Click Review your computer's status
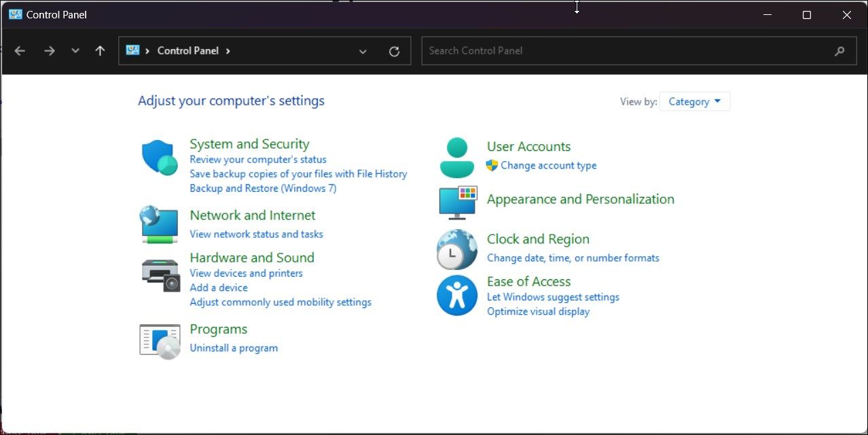The width and height of the screenshot is (868, 435). [258, 159]
